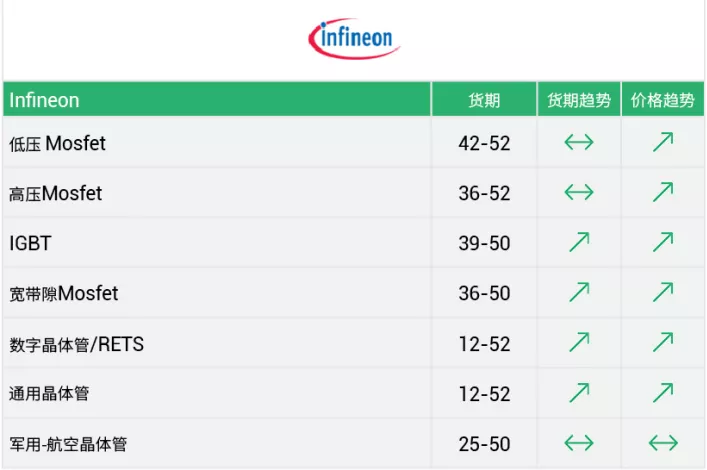Select the 价格趋势 column header
707x470 pixels.
point(663,100)
